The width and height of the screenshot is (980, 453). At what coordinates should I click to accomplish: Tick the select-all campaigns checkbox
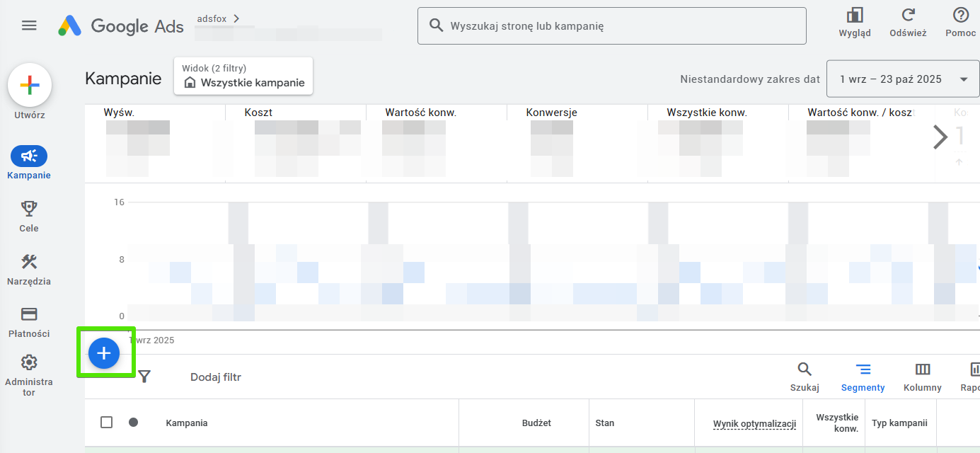(x=106, y=423)
